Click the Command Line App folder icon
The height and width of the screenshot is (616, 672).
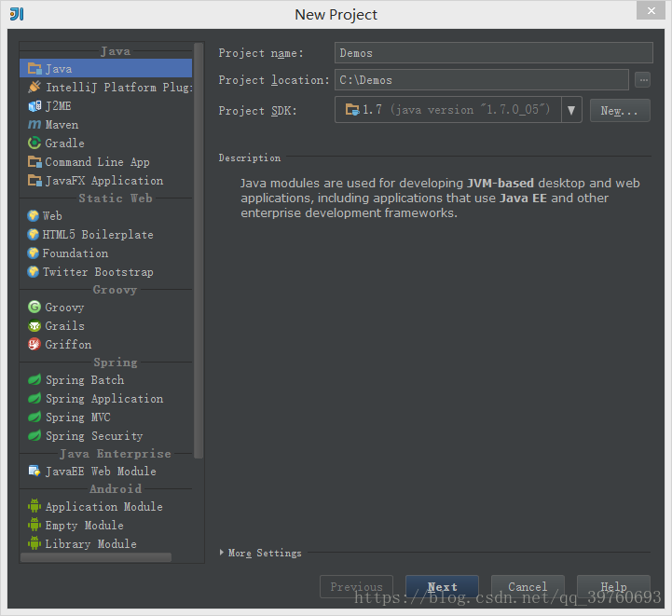pos(34,161)
